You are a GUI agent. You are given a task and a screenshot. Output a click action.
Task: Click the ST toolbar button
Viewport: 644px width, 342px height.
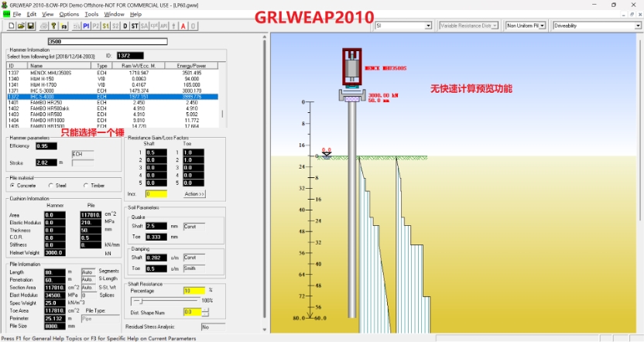[135, 26]
